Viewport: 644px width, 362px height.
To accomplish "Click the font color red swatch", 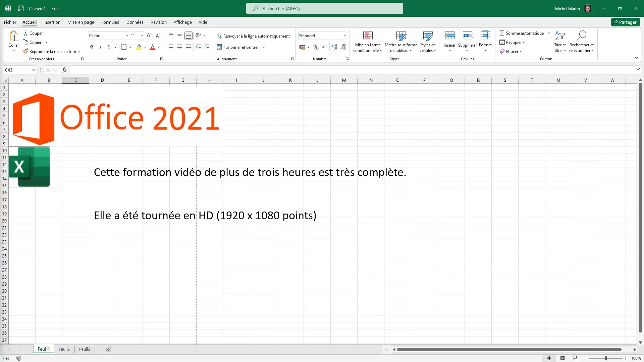I will 153,47.
